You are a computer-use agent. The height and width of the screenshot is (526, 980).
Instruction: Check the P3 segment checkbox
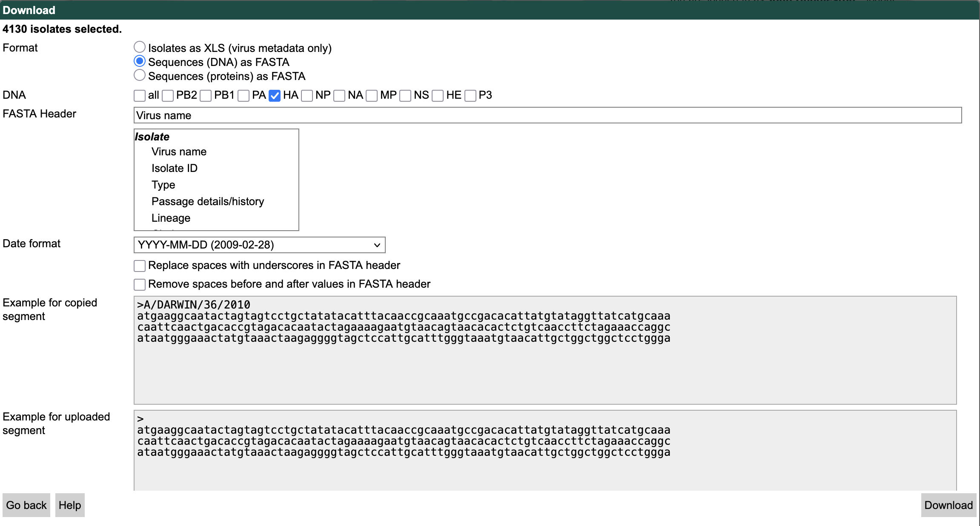(x=470, y=96)
